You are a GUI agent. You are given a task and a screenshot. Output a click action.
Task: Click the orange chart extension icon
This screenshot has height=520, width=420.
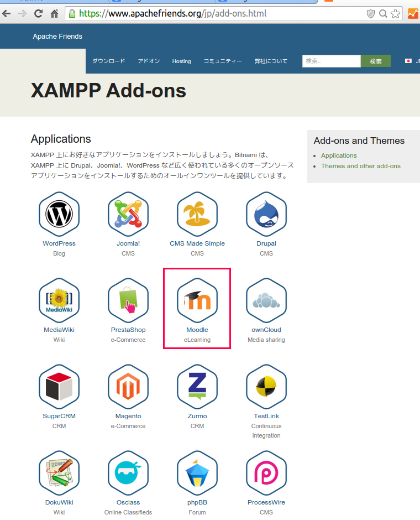click(413, 14)
